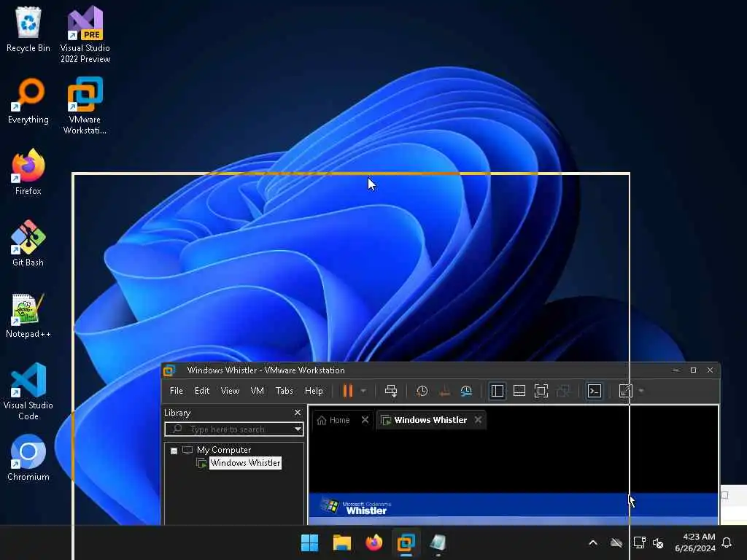Viewport: 747px width, 560px height.
Task: Open the power options dropdown arrow beside pause
Action: (x=363, y=391)
